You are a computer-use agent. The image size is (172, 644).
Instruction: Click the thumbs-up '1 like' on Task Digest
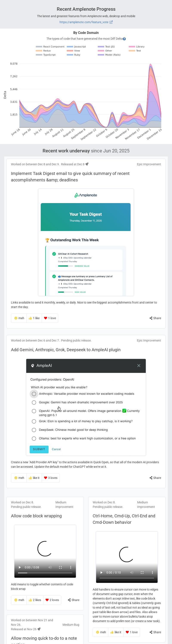click(34, 318)
